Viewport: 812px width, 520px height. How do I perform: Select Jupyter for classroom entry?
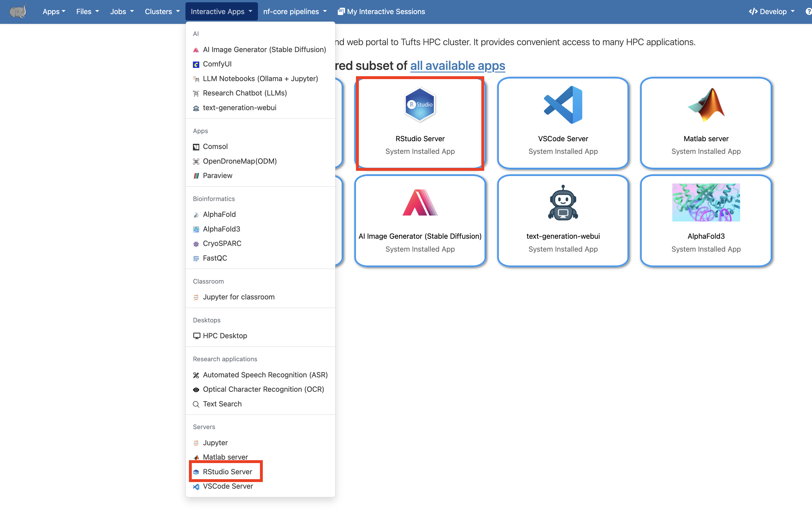click(x=238, y=297)
